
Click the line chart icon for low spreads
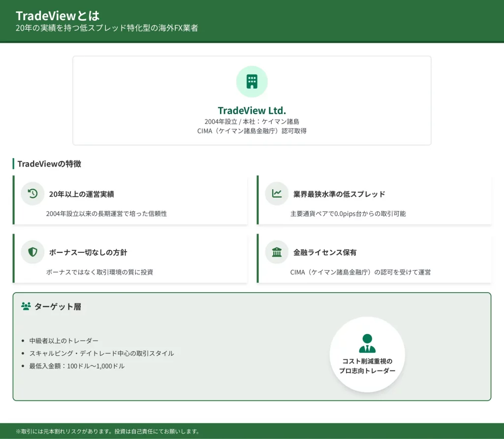click(x=277, y=194)
